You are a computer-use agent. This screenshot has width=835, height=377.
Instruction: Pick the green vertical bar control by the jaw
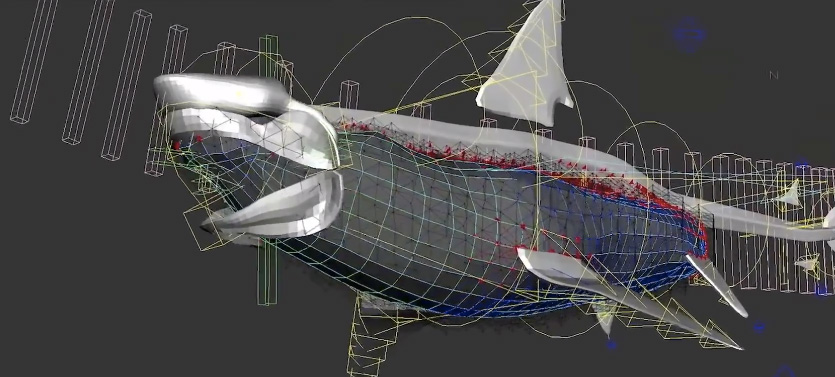pos(268,170)
